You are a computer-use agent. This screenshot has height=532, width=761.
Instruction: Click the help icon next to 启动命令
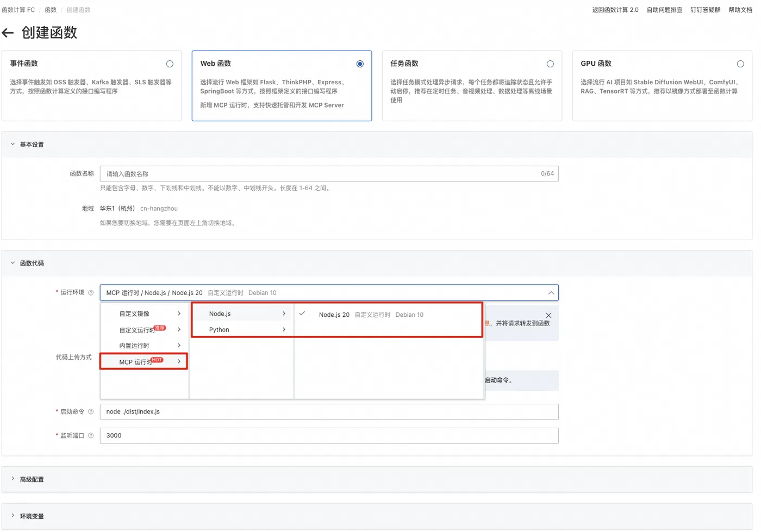point(91,412)
